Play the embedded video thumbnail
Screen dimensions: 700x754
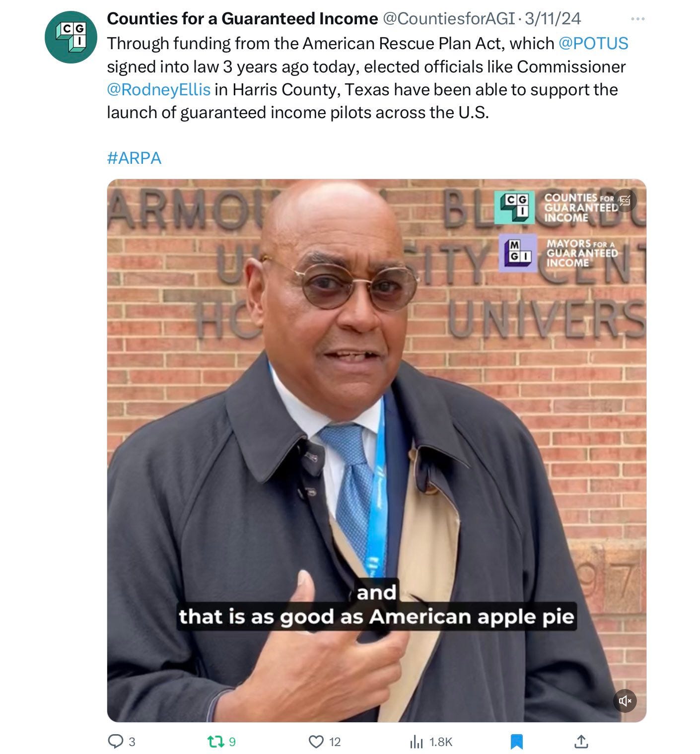tap(377, 451)
